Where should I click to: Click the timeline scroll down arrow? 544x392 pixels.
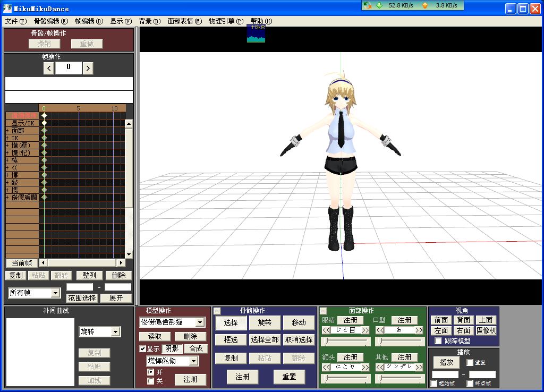click(x=129, y=254)
